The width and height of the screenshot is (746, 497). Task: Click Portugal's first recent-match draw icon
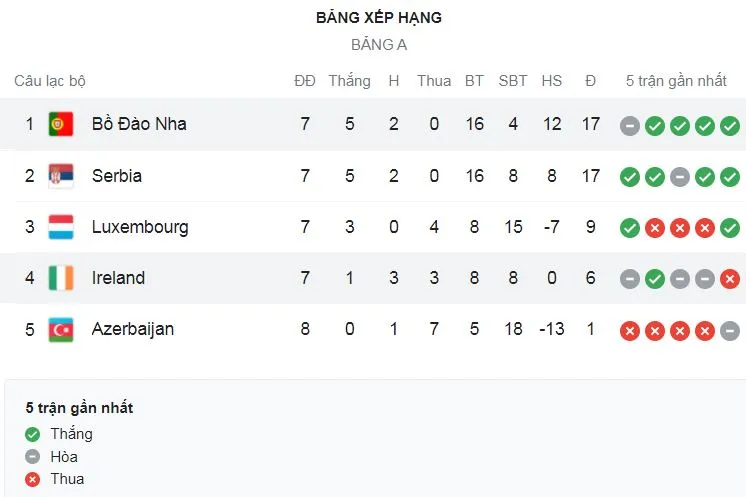point(629,125)
